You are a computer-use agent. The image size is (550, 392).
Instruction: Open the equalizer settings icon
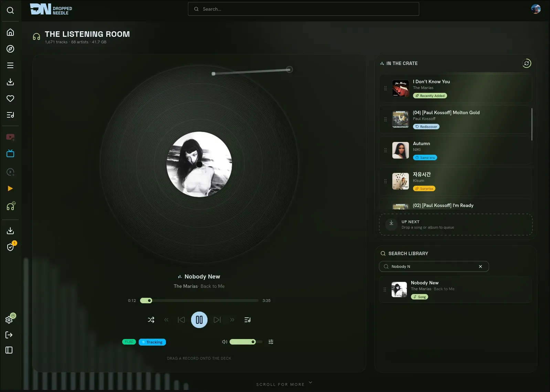pyautogui.click(x=271, y=342)
